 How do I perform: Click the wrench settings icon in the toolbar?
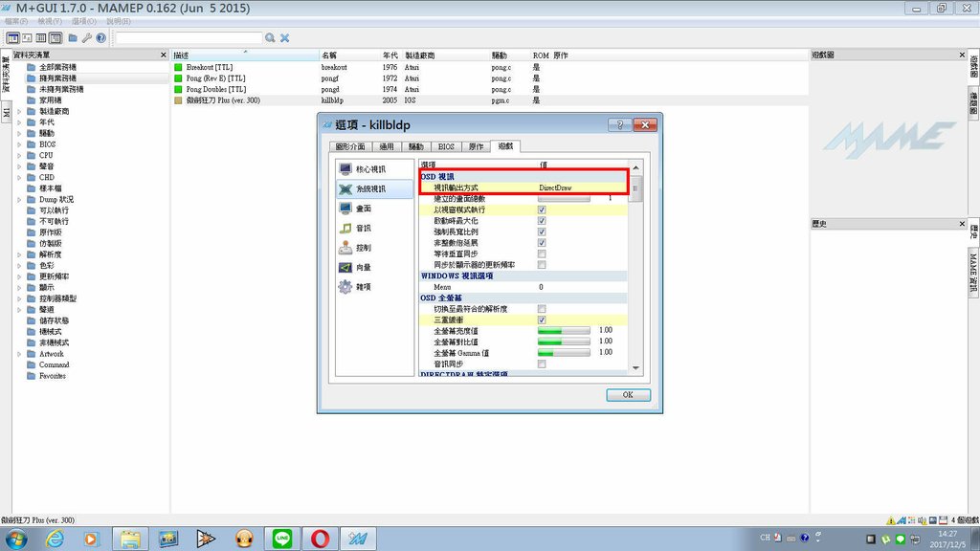click(x=86, y=38)
